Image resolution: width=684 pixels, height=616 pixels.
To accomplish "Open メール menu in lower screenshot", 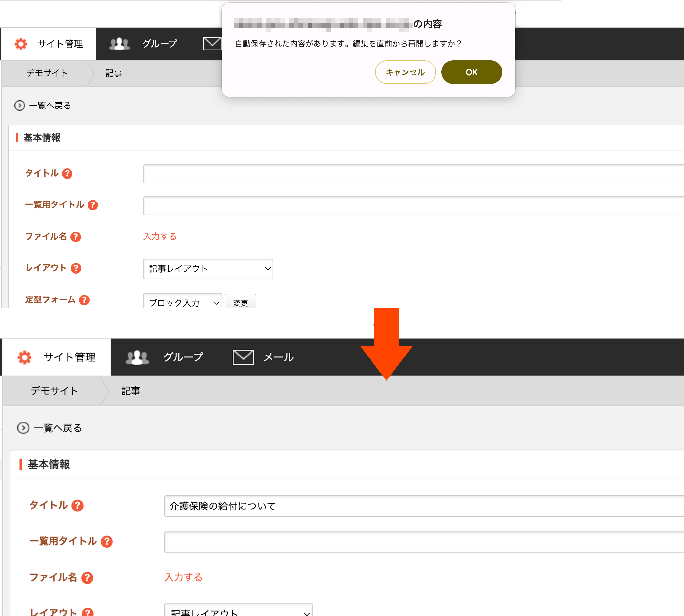I will pos(278,357).
